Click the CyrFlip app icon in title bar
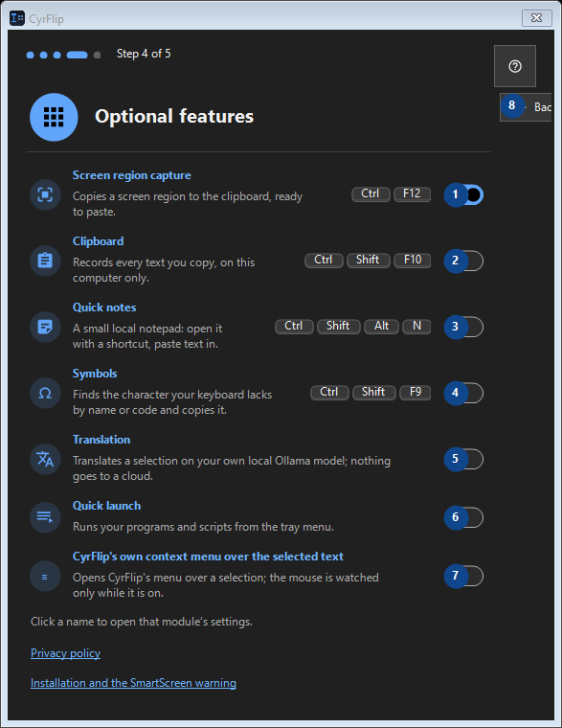The width and height of the screenshot is (562, 728). pos(17,18)
